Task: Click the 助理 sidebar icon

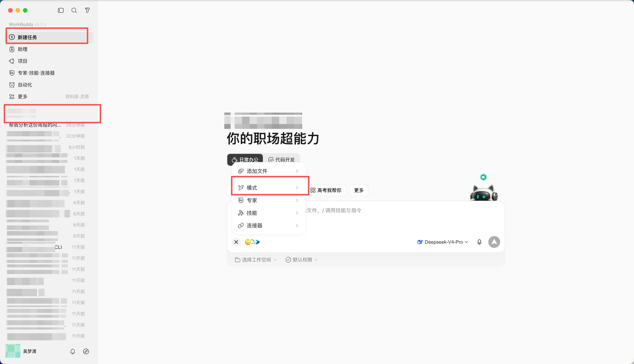Action: tap(12, 49)
